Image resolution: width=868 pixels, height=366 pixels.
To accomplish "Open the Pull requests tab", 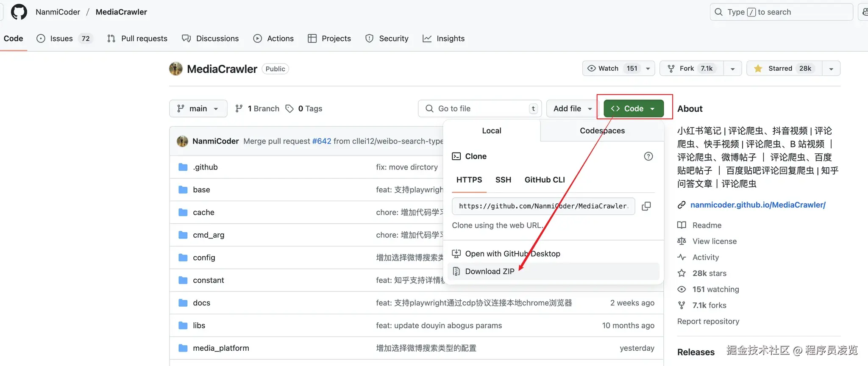I will pyautogui.click(x=137, y=39).
